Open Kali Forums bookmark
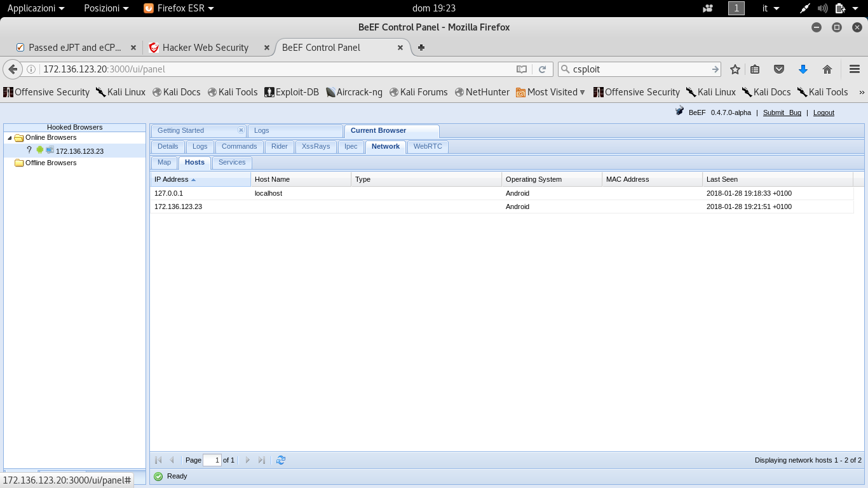 [x=419, y=92]
